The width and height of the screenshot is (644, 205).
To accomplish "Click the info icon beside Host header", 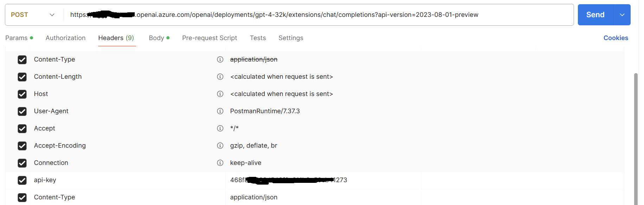I will (x=220, y=94).
